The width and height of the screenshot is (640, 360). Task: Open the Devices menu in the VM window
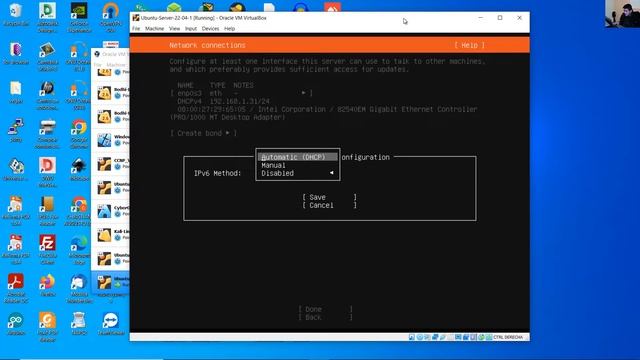210,29
